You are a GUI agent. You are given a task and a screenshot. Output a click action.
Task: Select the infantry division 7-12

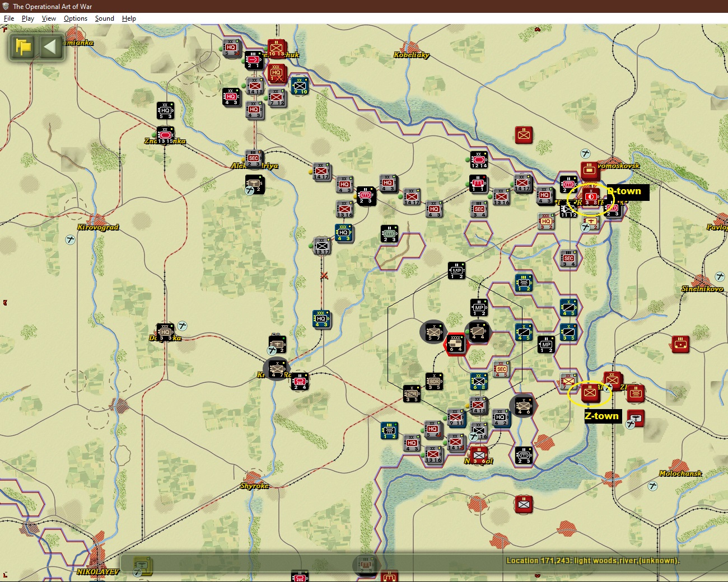[277, 97]
